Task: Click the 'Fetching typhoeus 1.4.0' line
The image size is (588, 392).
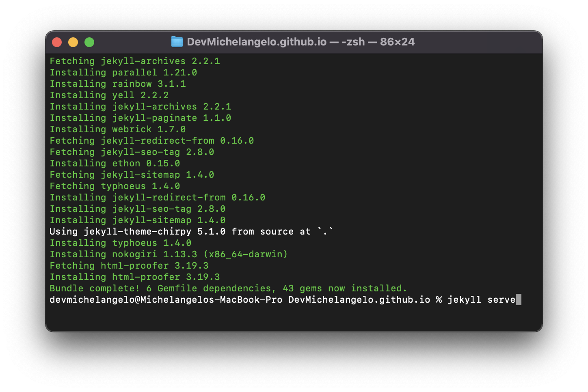Action: (115, 186)
